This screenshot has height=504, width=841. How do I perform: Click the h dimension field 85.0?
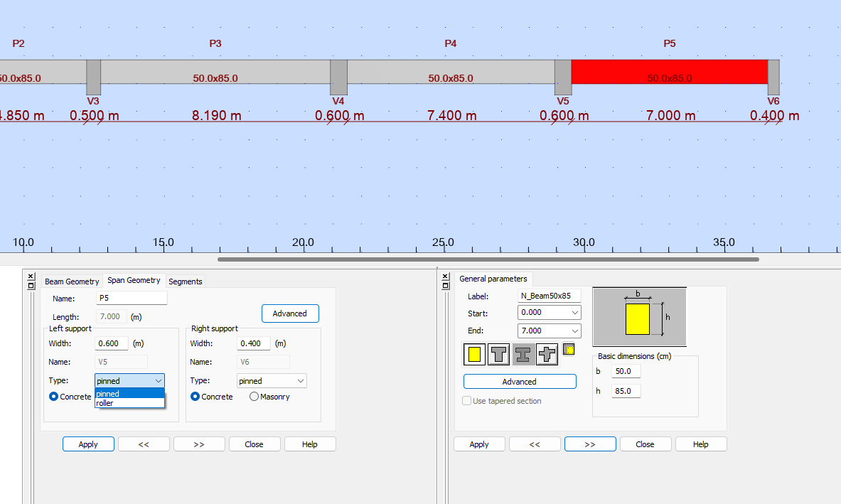[x=626, y=391]
